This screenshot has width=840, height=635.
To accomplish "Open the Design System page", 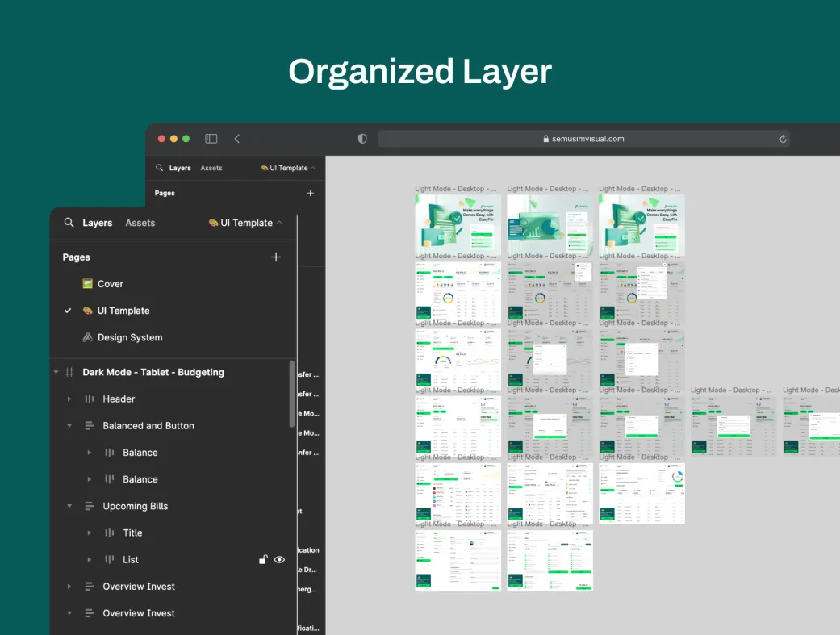I will pos(129,337).
